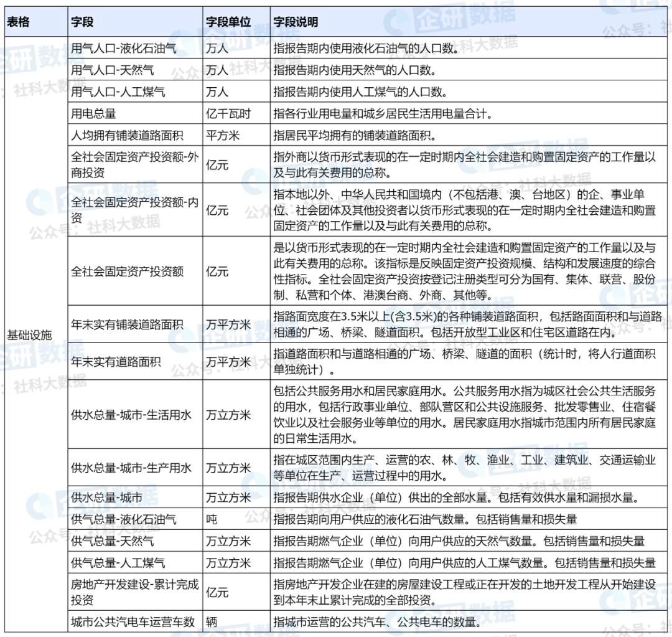This screenshot has width=672, height=637.
Task: Click description starting 是以货币形式表现的
Action: click(x=469, y=271)
